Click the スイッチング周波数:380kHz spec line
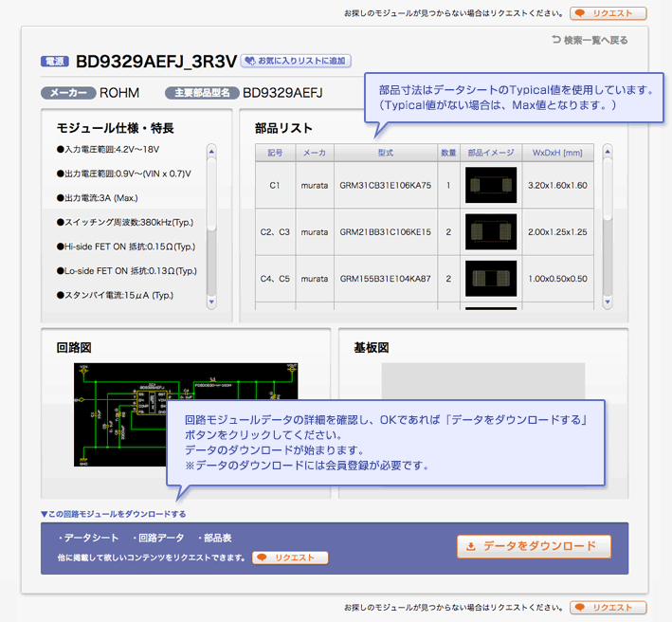This screenshot has height=622, width=672. (x=125, y=222)
